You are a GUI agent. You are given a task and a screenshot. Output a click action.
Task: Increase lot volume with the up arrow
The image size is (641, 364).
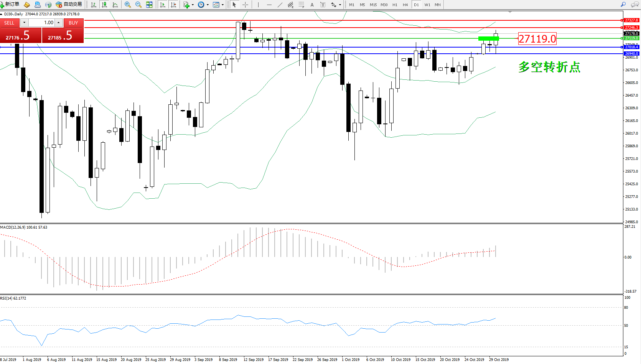59,23
